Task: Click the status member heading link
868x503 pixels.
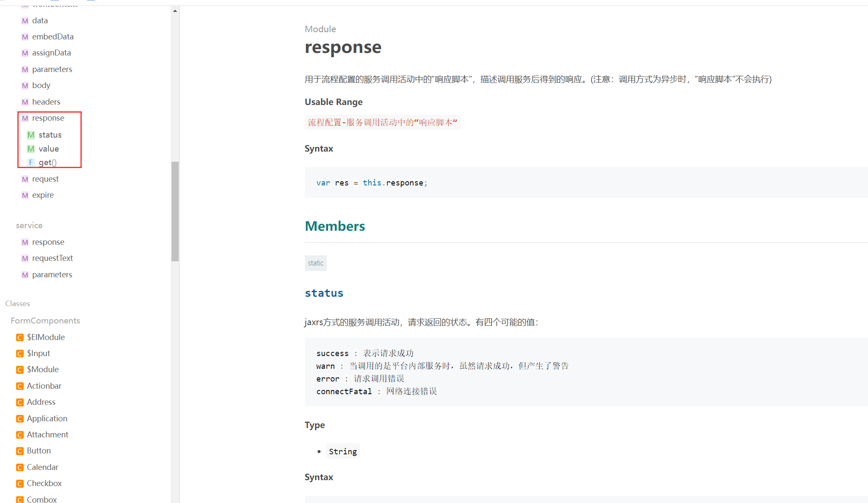Action: [x=324, y=293]
